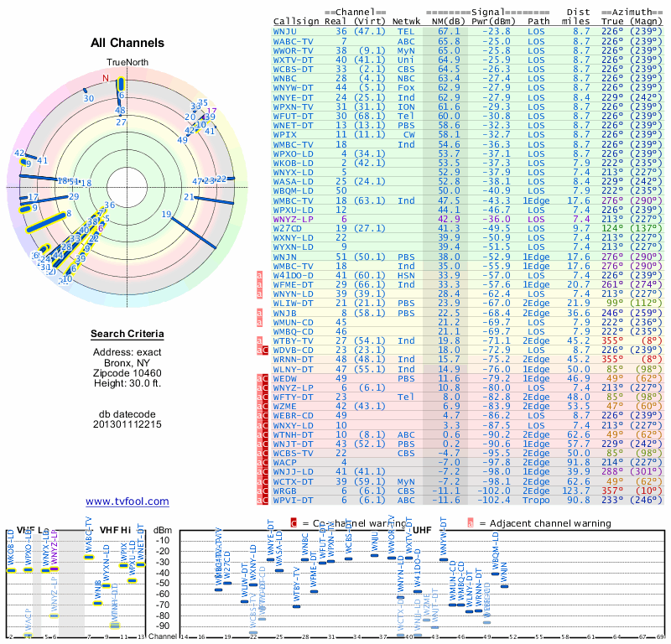
Task: Click the warning icons next to WDVB-CD
Action: click(263, 351)
